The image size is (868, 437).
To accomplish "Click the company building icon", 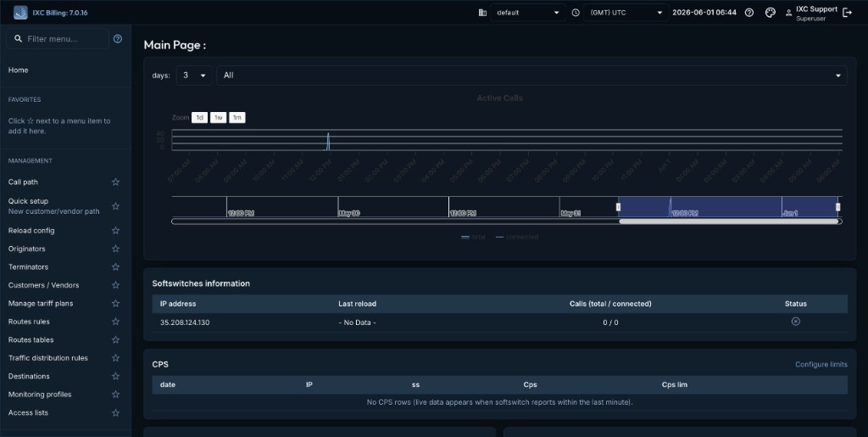I will 482,12.
